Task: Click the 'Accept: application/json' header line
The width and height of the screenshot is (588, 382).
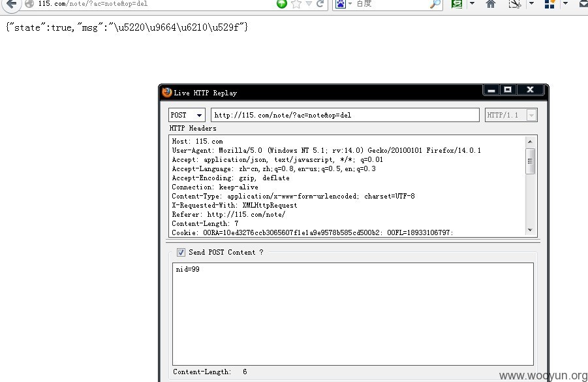Action: pyautogui.click(x=277, y=159)
